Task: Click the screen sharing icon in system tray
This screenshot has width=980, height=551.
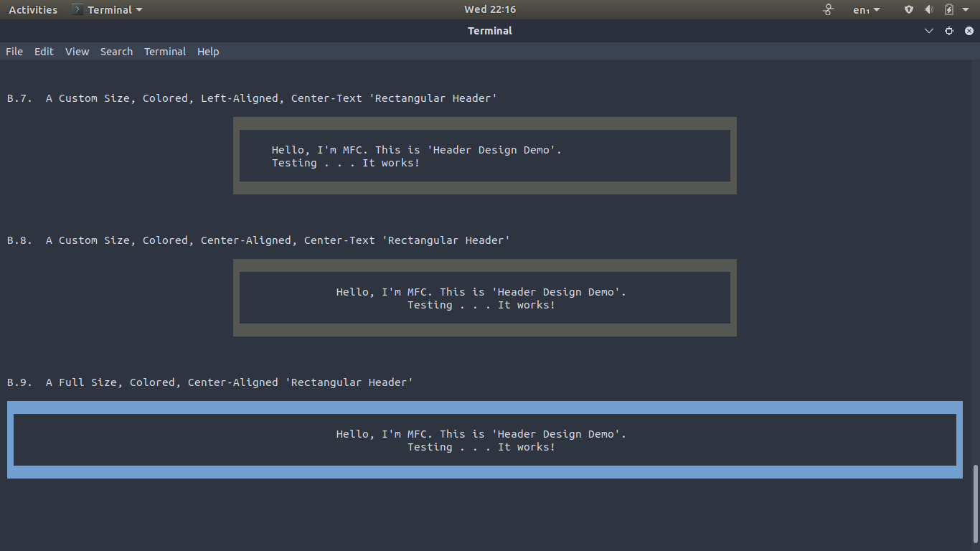Action: 828,9
